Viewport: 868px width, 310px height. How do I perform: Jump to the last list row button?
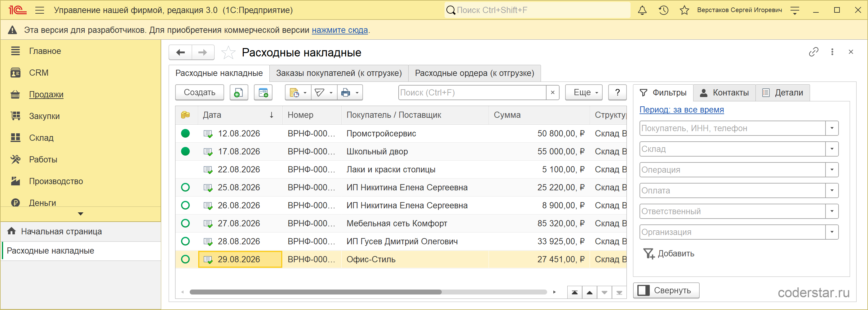(619, 292)
